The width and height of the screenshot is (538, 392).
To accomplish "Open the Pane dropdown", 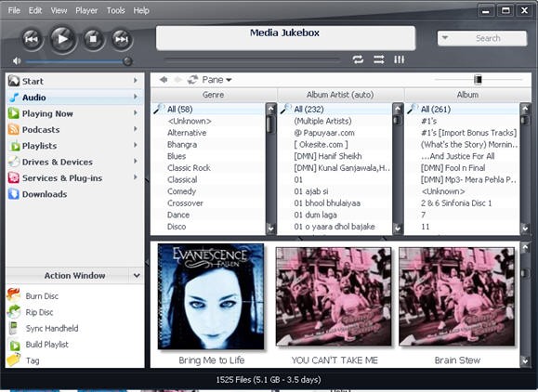I will (x=217, y=80).
